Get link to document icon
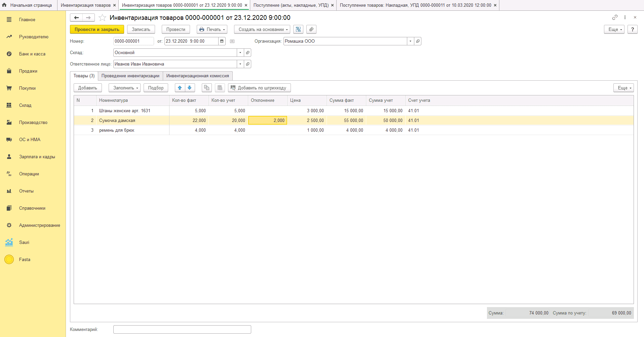The image size is (644, 337). (x=615, y=17)
